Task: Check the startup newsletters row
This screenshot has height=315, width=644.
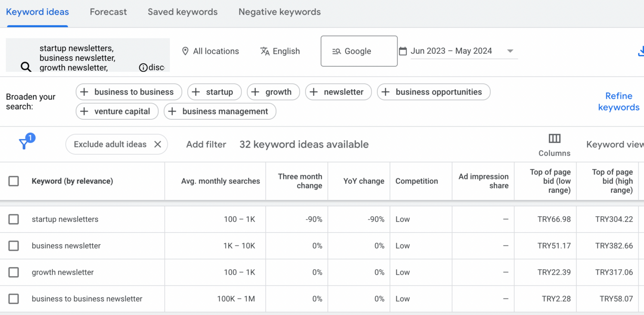Action: click(x=14, y=219)
